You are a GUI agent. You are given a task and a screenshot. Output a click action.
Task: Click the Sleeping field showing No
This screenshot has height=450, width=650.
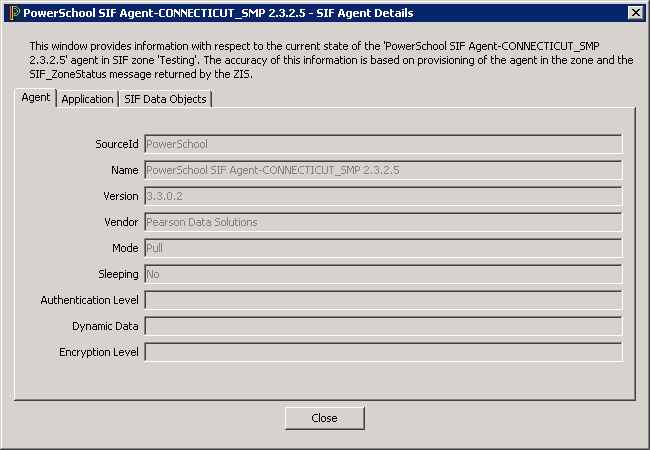pos(383,274)
